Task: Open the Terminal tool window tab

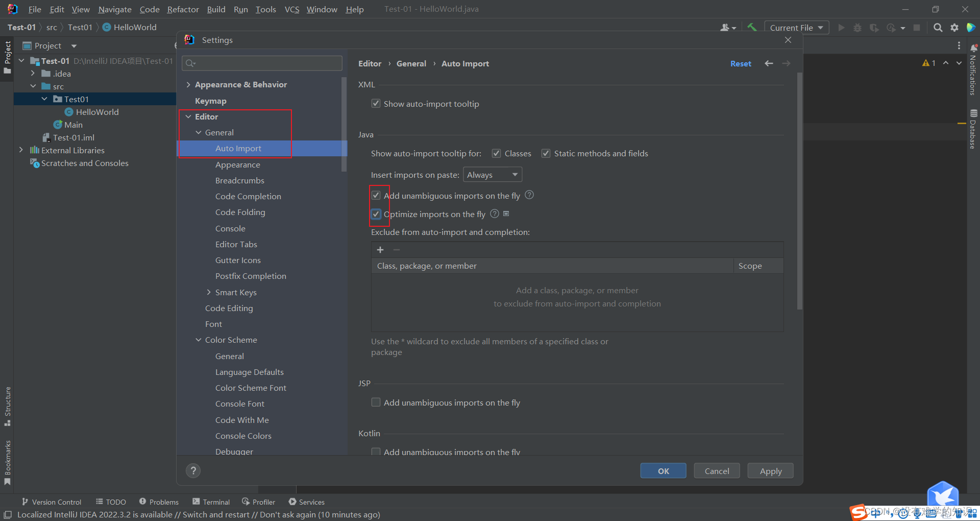Action: click(x=211, y=502)
